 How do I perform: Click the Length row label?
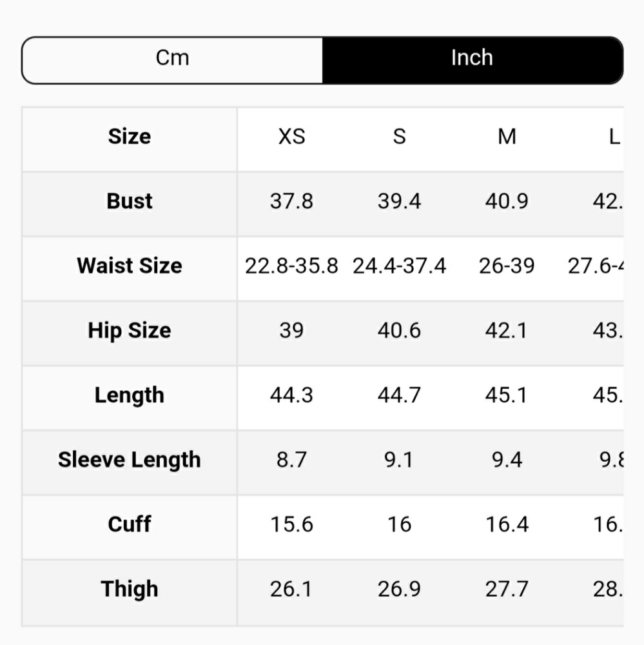click(130, 395)
